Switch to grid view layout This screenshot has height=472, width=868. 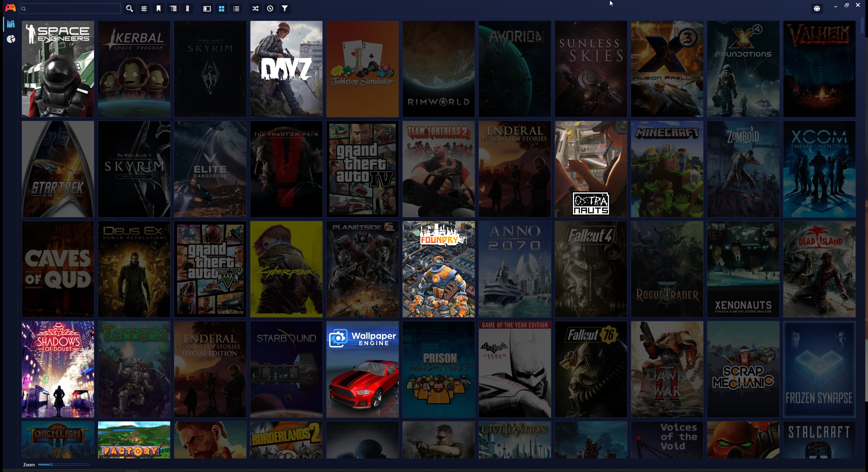221,8
